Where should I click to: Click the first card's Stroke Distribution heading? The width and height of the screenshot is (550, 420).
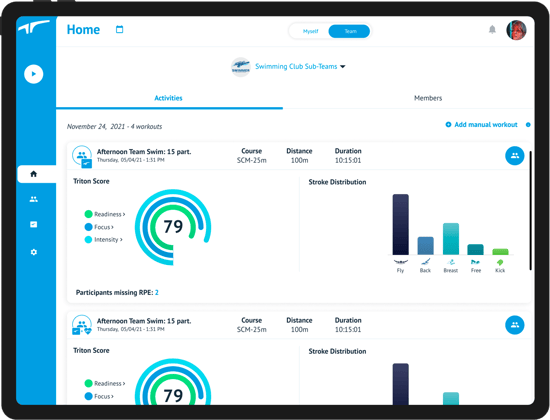pos(337,182)
